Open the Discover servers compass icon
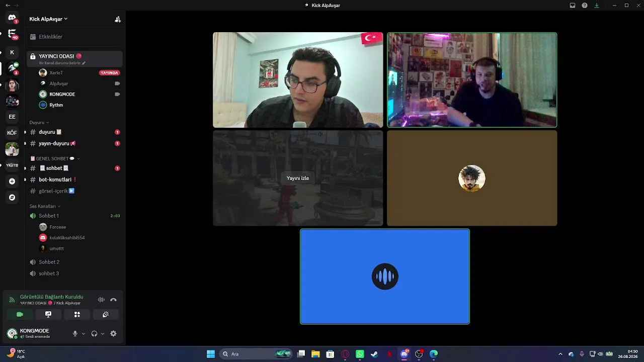This screenshot has width=644, height=362. [x=12, y=198]
